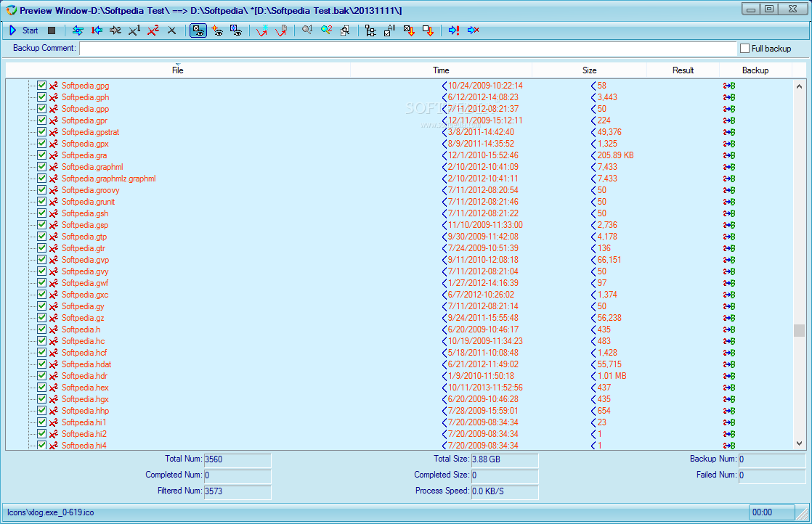Click the red X2 icon beside Softpedia.gra

click(53, 155)
